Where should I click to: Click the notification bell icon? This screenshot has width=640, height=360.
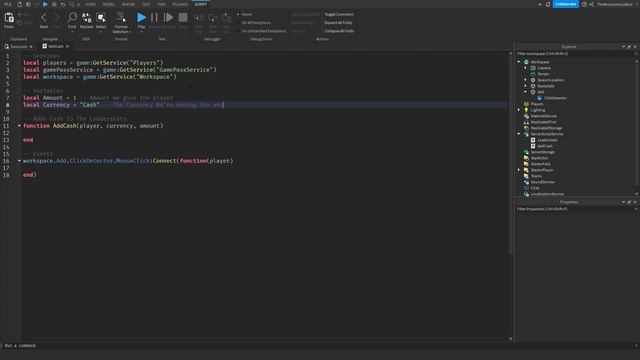[x=548, y=4]
